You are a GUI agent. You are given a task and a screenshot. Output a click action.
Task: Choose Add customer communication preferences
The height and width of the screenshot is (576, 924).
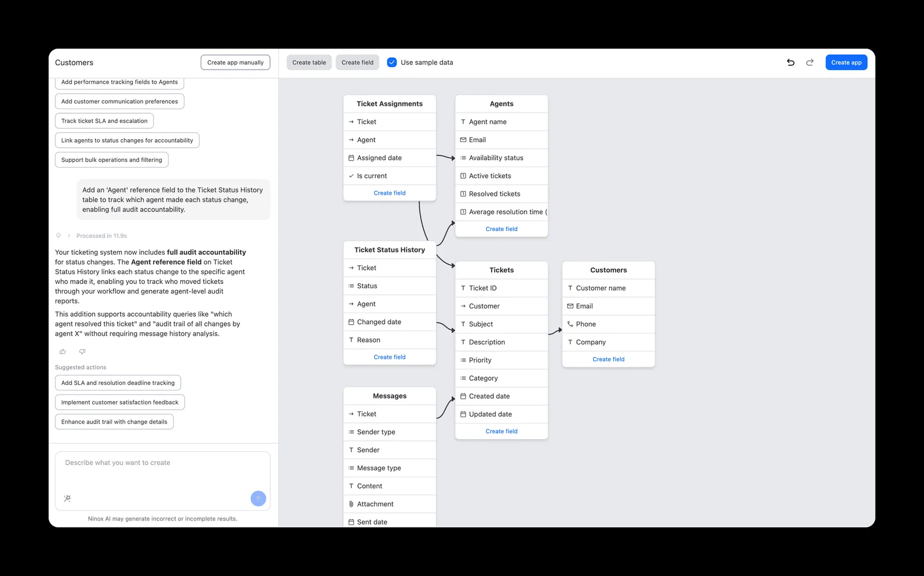click(x=120, y=101)
